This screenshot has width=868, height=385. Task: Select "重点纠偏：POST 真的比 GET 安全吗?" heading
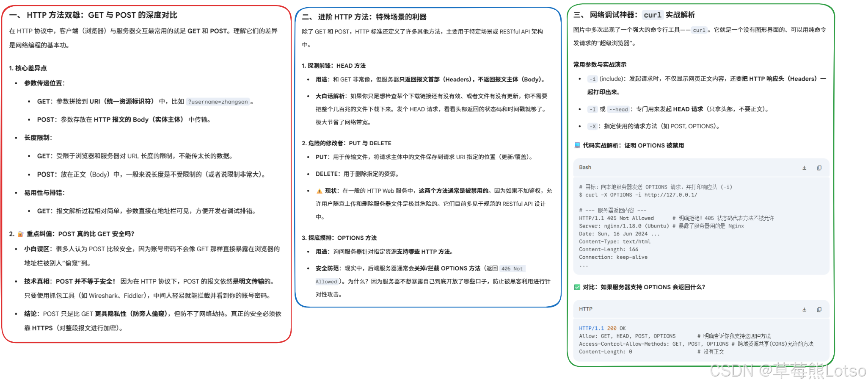pos(80,234)
